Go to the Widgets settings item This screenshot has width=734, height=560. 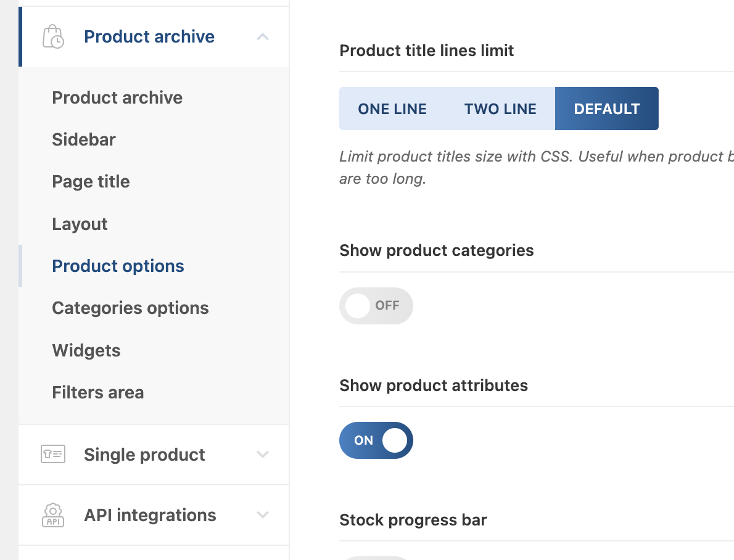point(86,350)
